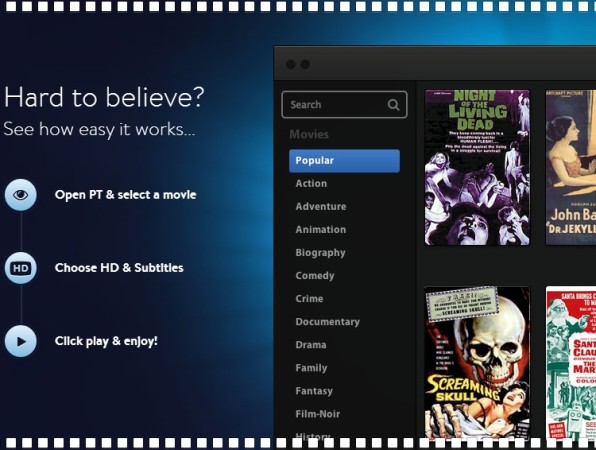Click into the Search input field

pyautogui.click(x=344, y=105)
